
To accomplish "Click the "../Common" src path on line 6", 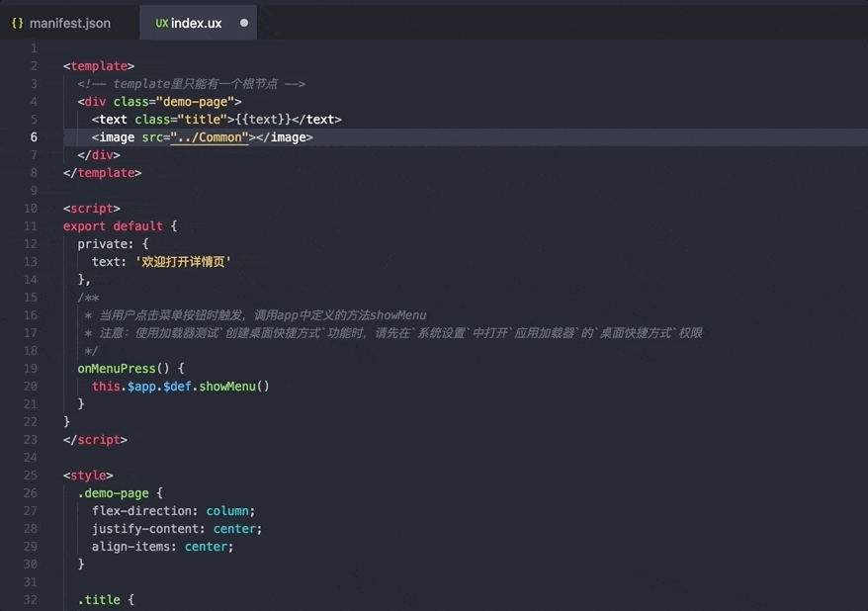I will click(210, 137).
